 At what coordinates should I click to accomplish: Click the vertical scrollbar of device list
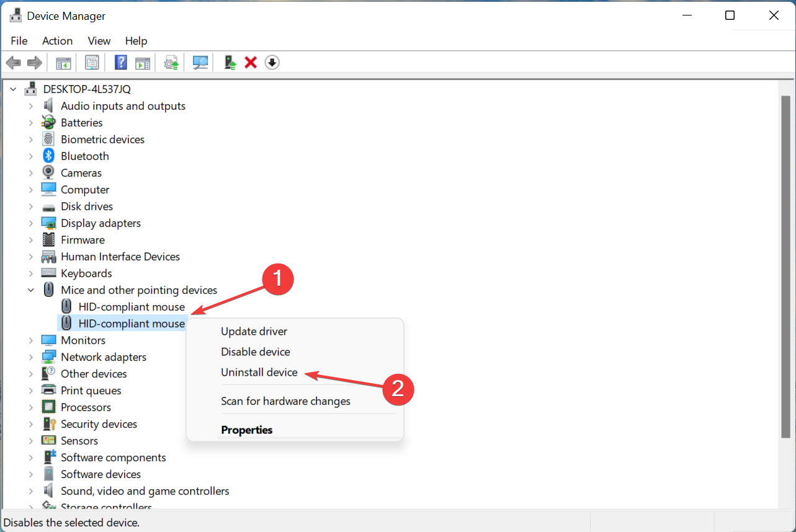pyautogui.click(x=786, y=267)
